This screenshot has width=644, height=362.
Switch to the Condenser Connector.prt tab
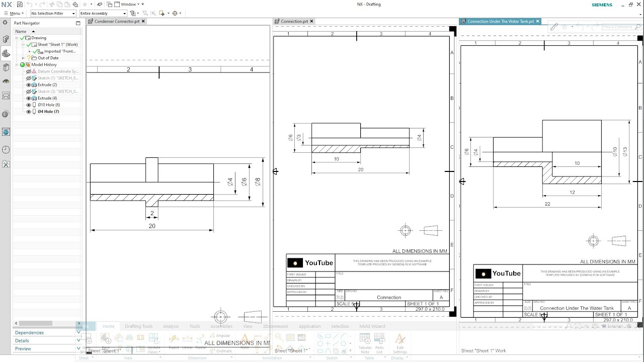[x=117, y=22]
